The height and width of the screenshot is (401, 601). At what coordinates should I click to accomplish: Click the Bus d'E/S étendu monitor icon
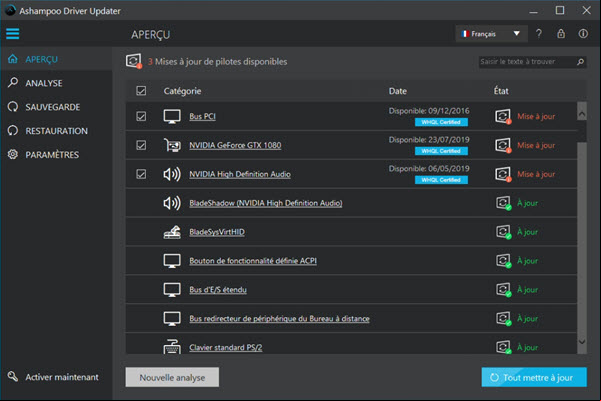(172, 290)
